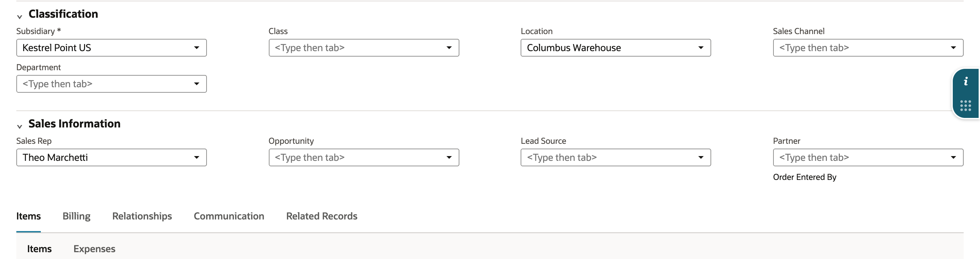Open the Lead Source dropdown arrow
The width and height of the screenshot is (980, 259).
click(x=701, y=157)
